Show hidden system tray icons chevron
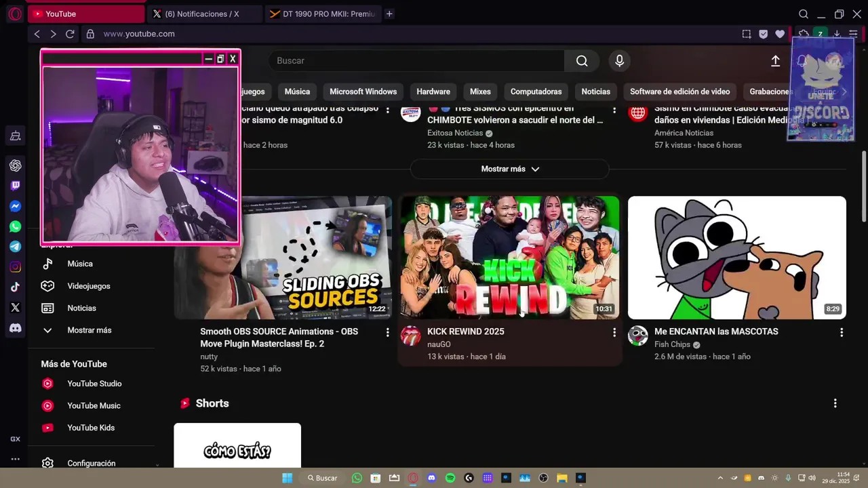The height and width of the screenshot is (488, 868). (x=720, y=478)
